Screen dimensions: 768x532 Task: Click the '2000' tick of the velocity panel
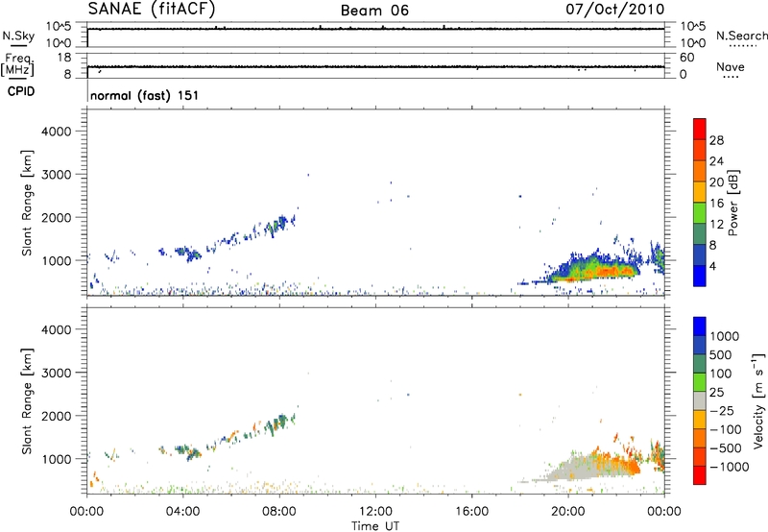coord(57,416)
